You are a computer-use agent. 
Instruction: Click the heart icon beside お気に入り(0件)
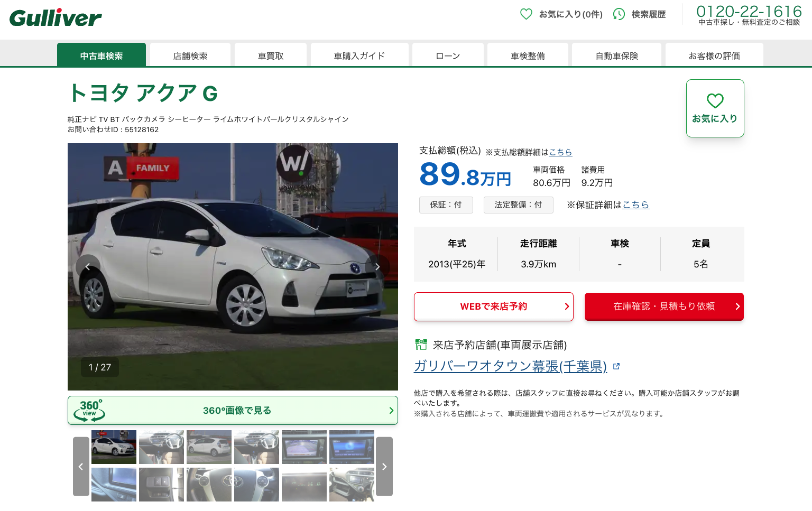pos(526,14)
